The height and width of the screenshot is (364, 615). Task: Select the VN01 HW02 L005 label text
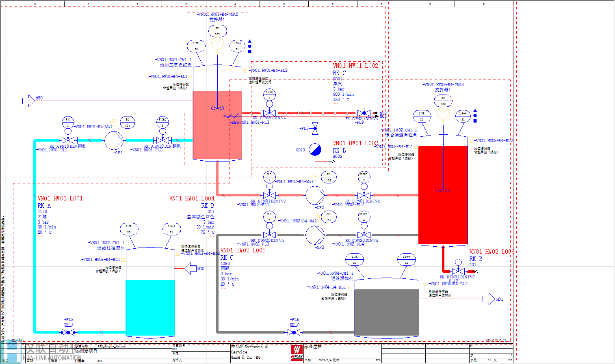[243, 250]
